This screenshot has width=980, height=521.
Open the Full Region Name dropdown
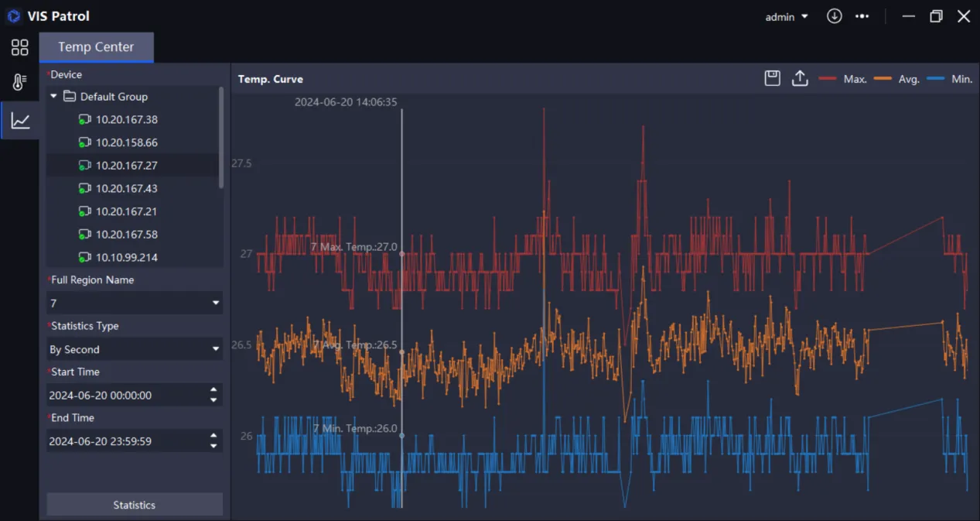tap(134, 303)
